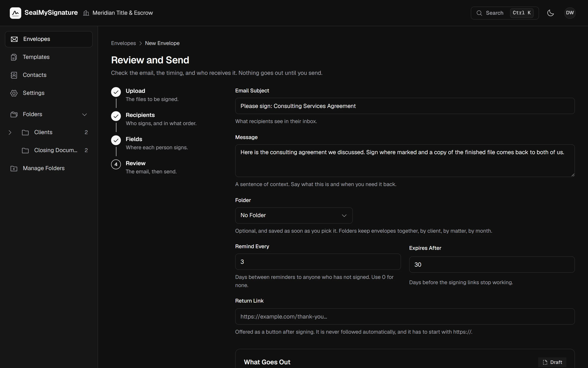
Task: Click the building icon beside Meridian Title & Escrow
Action: coord(86,13)
